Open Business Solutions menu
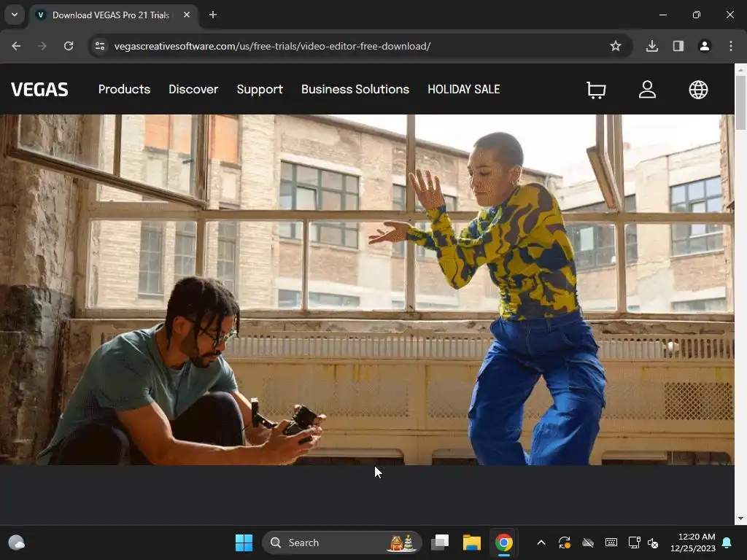The width and height of the screenshot is (747, 560). pyautogui.click(x=355, y=89)
